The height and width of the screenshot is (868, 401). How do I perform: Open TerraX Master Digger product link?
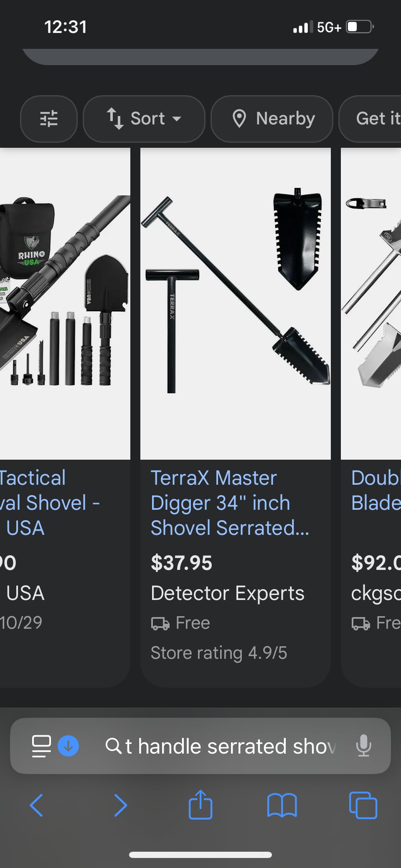(x=230, y=503)
